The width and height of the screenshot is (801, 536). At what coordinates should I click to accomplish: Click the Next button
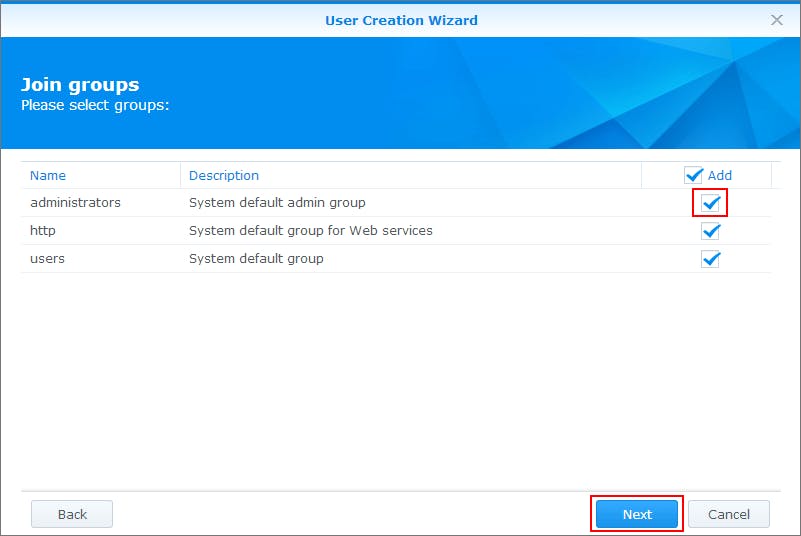(637, 514)
